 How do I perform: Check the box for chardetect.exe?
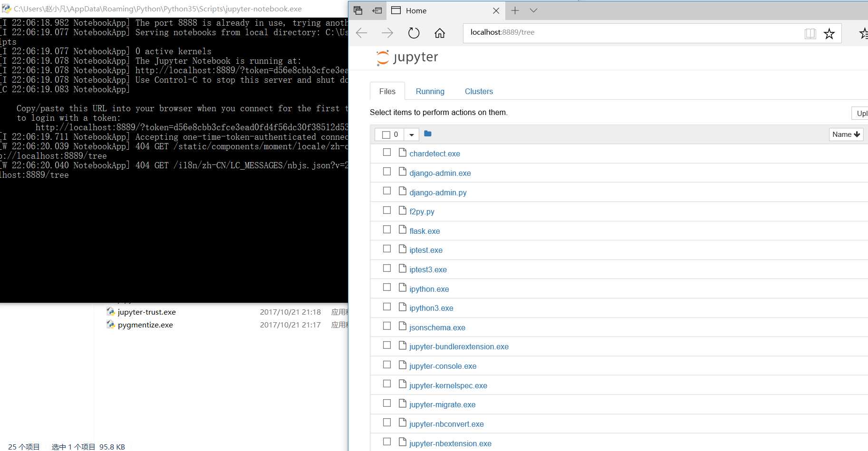387,153
